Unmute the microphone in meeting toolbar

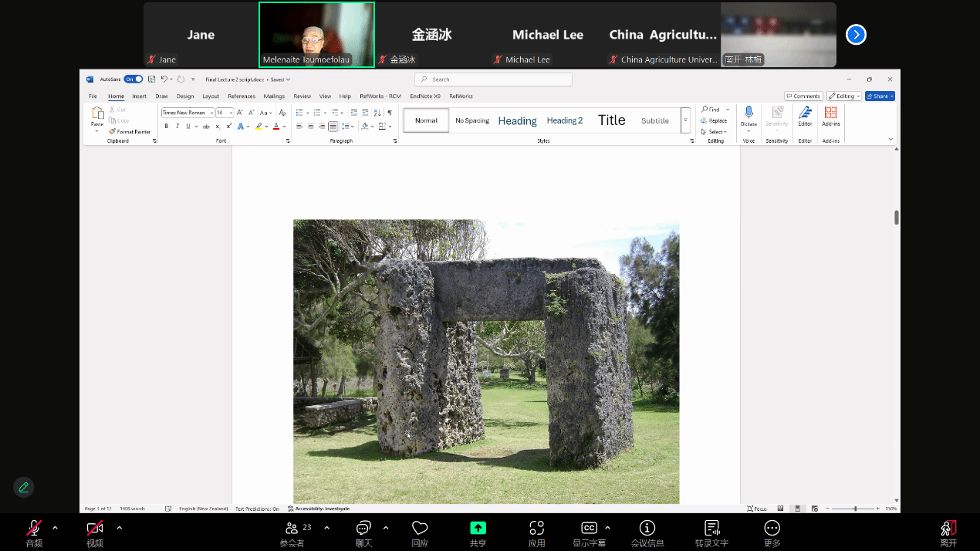point(34,528)
